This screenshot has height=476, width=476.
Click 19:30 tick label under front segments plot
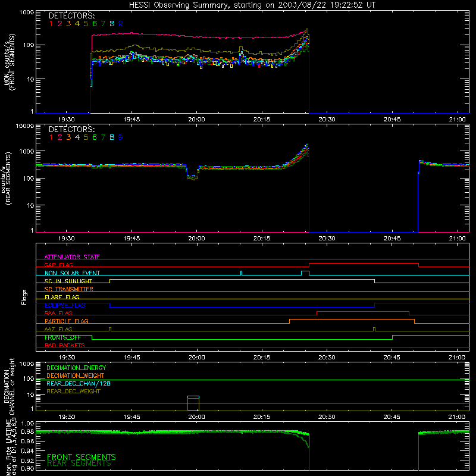67,120
